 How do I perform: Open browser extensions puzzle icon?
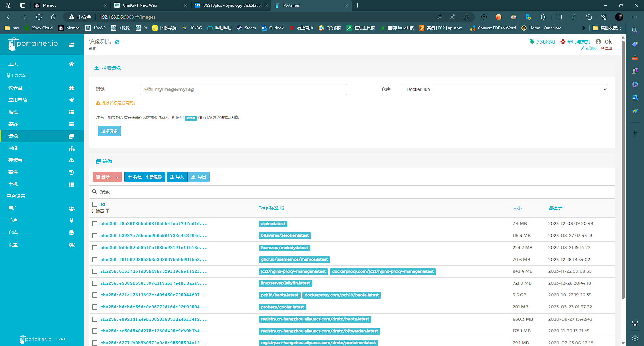tap(543, 17)
